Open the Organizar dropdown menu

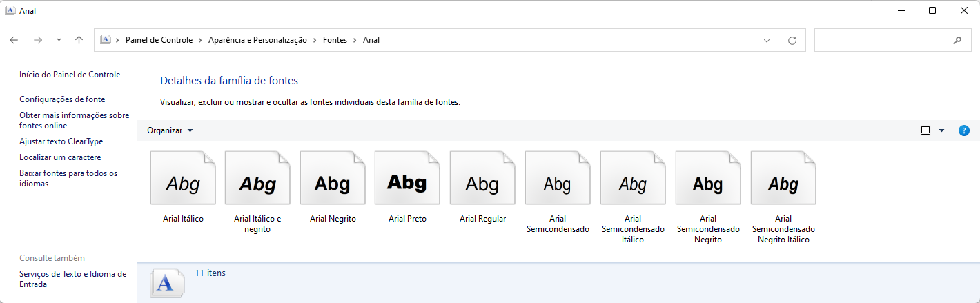tap(170, 130)
